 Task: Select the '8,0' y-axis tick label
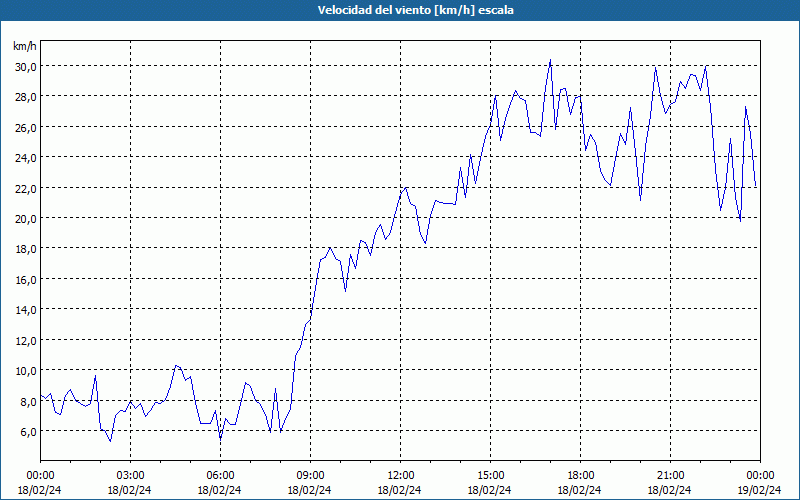28,402
